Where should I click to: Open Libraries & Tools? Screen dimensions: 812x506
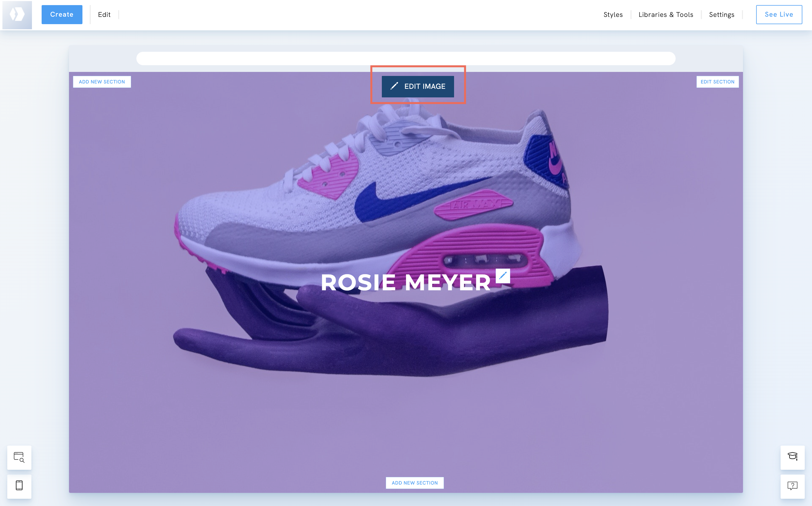pyautogui.click(x=666, y=14)
